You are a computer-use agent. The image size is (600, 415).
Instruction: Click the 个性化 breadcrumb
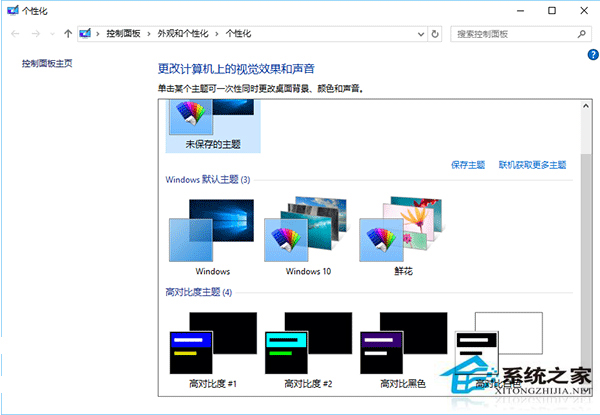[238, 34]
